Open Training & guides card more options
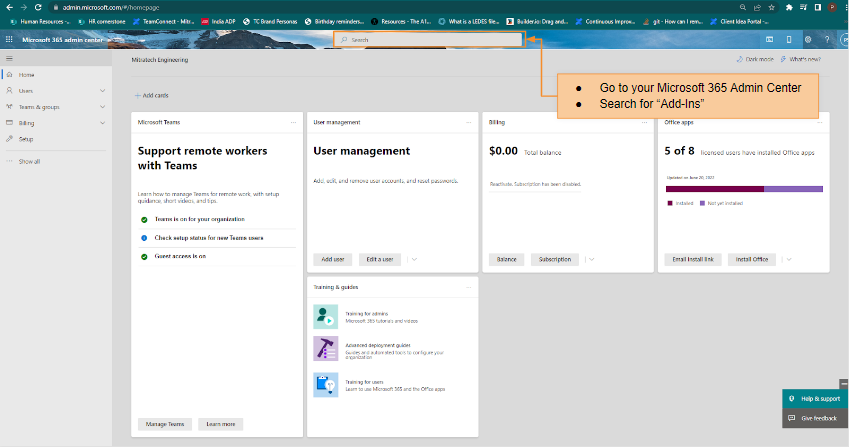Image resolution: width=849 pixels, height=447 pixels. coord(469,287)
